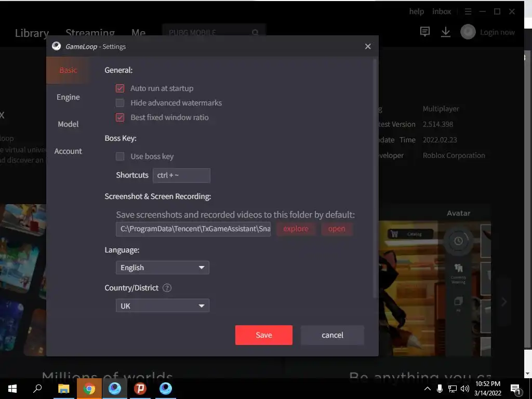Click the explore button for screenshot folder
Viewport: 532px width, 399px height.
click(x=296, y=229)
